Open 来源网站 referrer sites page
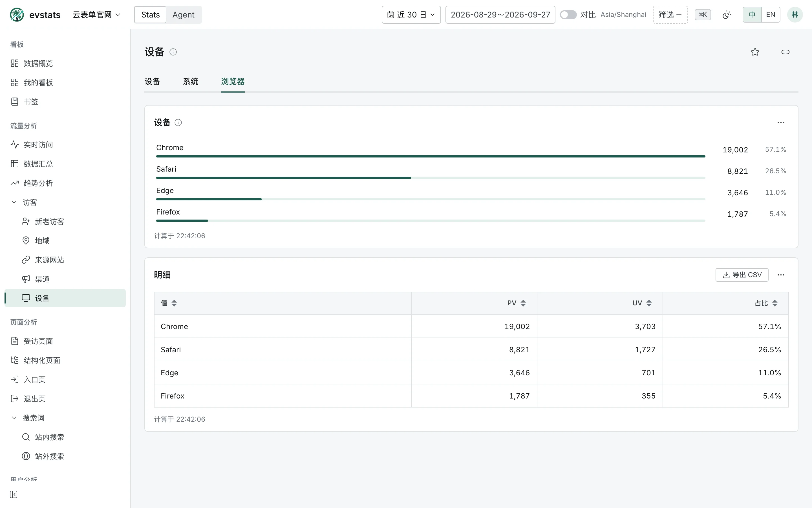The height and width of the screenshot is (508, 812). tap(65, 260)
